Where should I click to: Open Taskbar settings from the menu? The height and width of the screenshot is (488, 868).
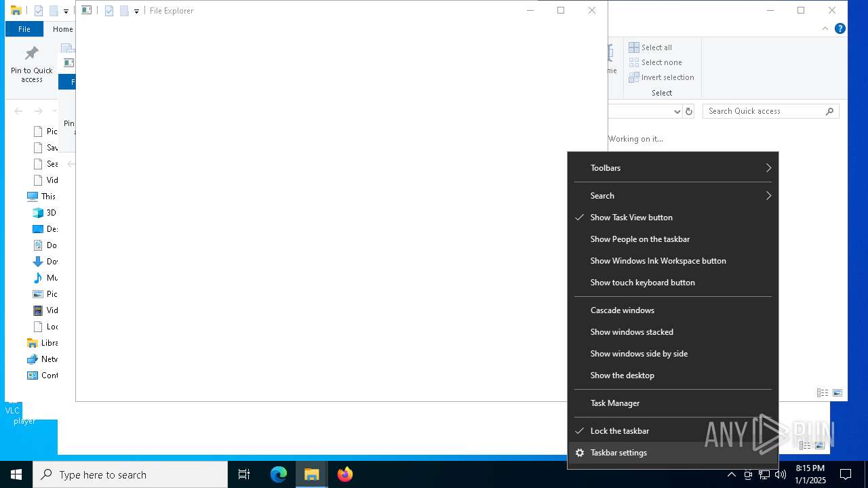coord(673,453)
